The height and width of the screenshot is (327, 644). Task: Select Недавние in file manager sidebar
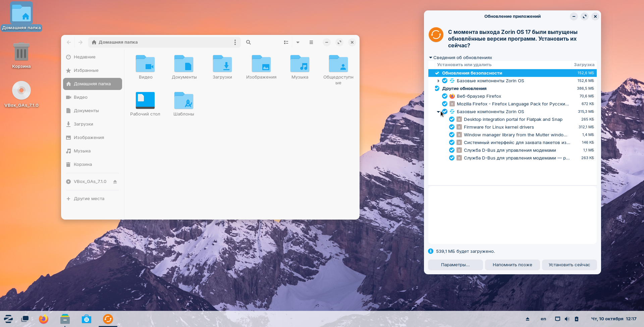click(93, 57)
